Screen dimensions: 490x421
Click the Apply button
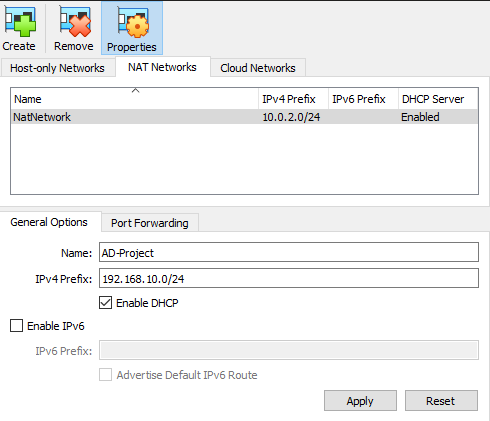pyautogui.click(x=360, y=401)
